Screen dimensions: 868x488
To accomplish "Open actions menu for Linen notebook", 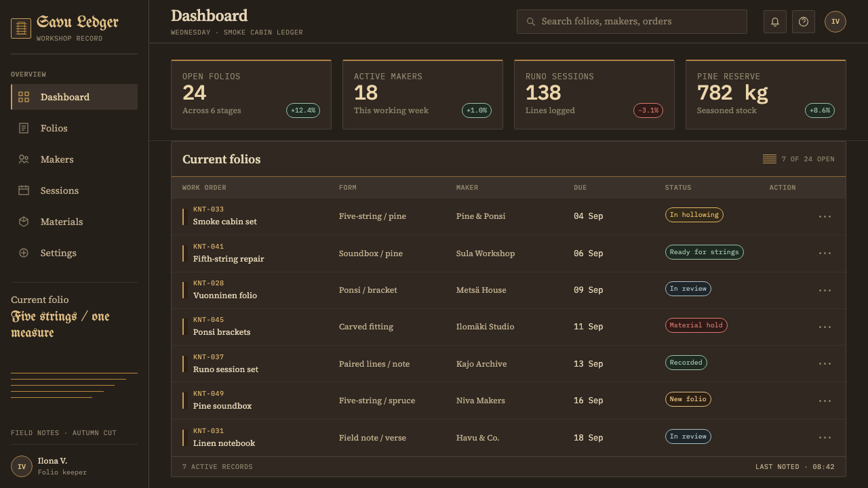I will [x=825, y=438].
